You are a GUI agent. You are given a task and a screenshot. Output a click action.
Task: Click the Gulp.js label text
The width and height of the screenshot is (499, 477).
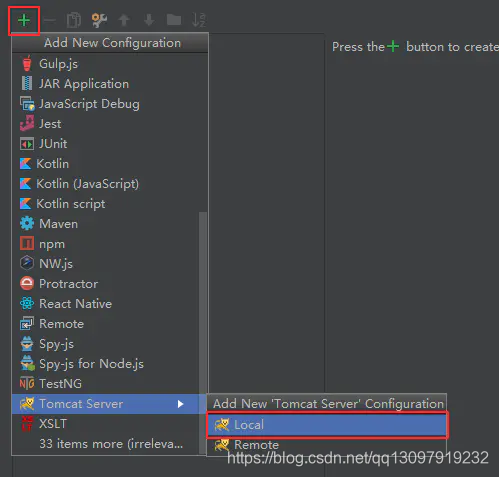click(58, 64)
